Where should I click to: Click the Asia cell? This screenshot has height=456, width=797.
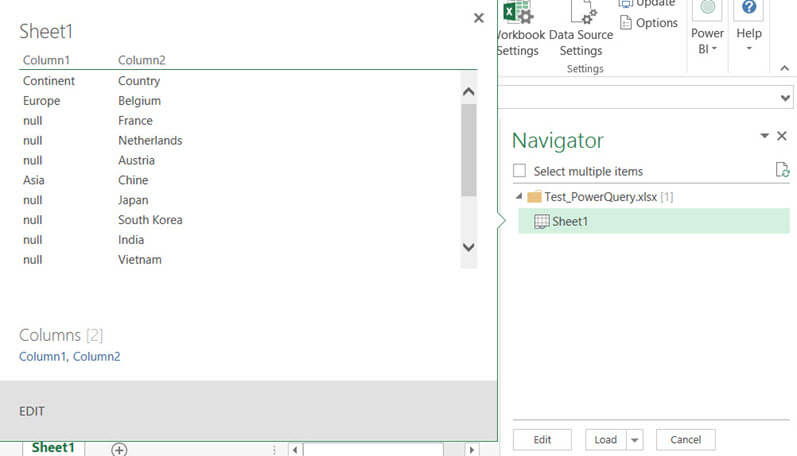pyautogui.click(x=34, y=180)
